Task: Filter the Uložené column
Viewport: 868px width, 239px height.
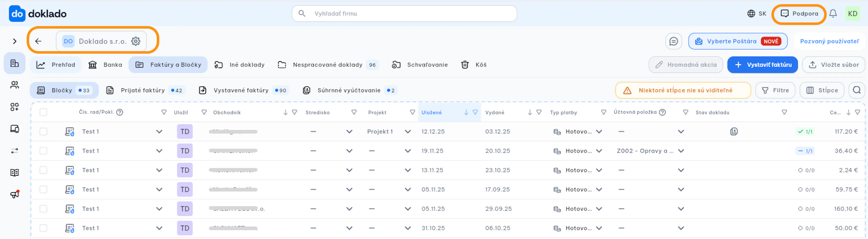Action: (x=475, y=112)
